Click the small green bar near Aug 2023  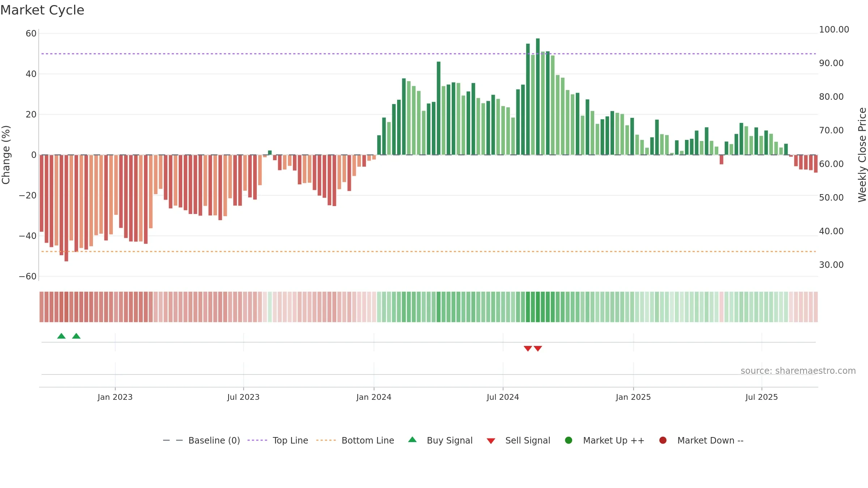click(270, 153)
